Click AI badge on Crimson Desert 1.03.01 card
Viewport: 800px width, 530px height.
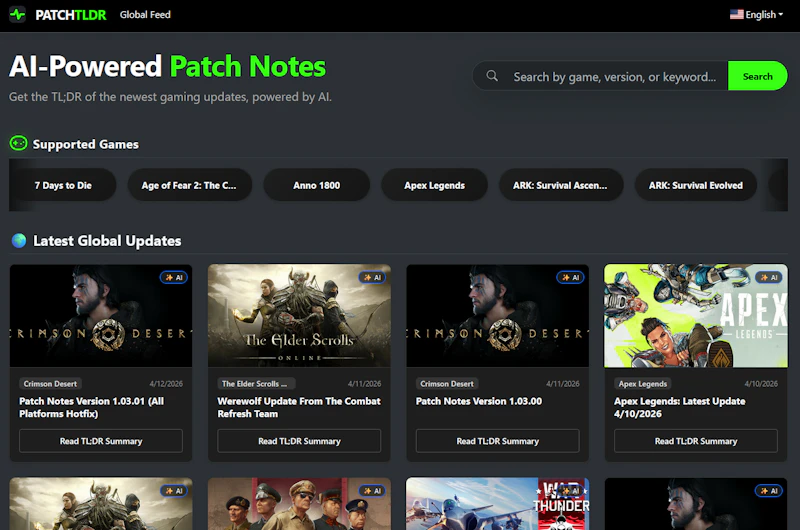174,277
